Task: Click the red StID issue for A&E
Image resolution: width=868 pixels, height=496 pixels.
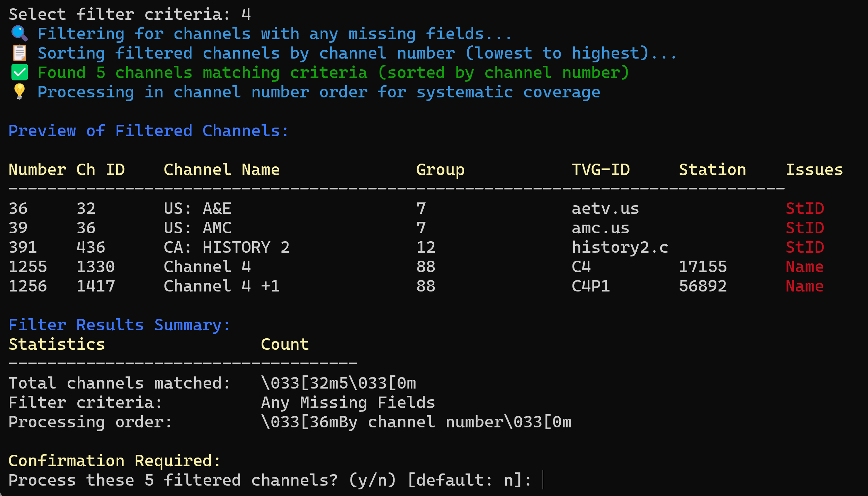Action: pyautogui.click(x=805, y=209)
